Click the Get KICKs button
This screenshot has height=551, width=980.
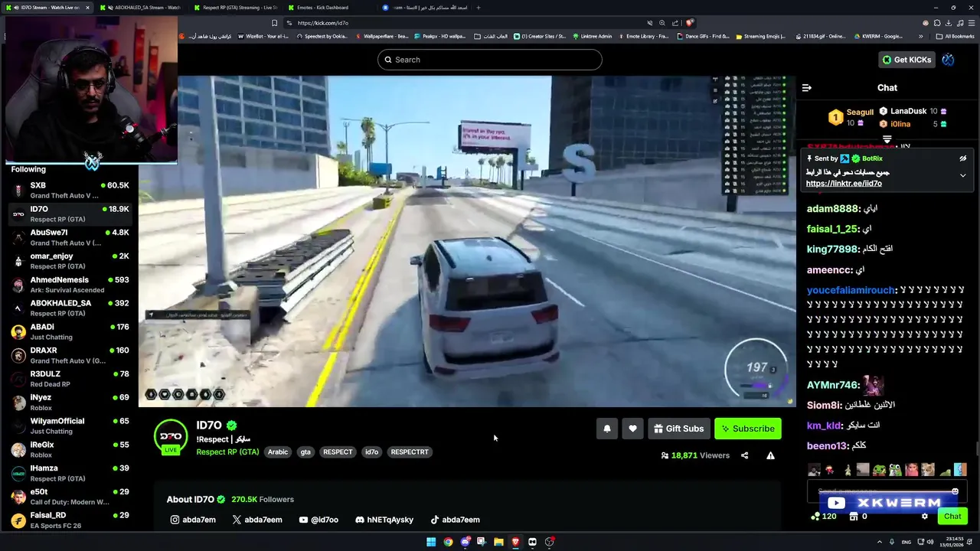(906, 60)
